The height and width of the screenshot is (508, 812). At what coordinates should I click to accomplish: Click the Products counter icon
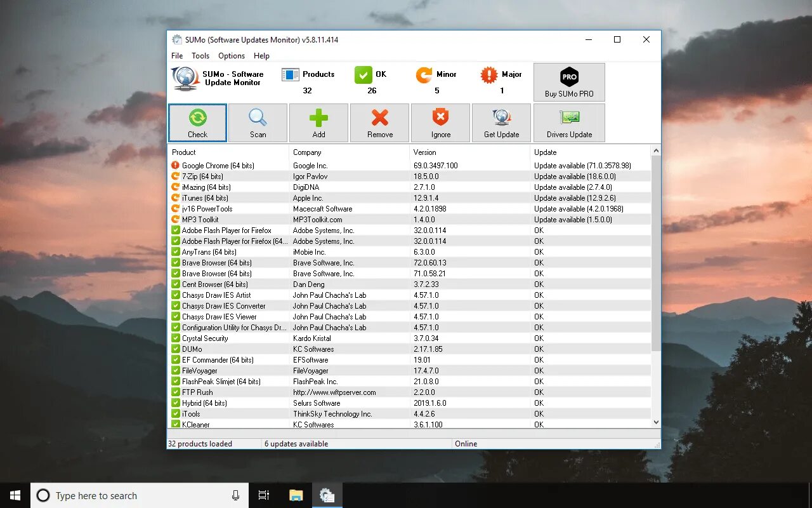(290, 75)
